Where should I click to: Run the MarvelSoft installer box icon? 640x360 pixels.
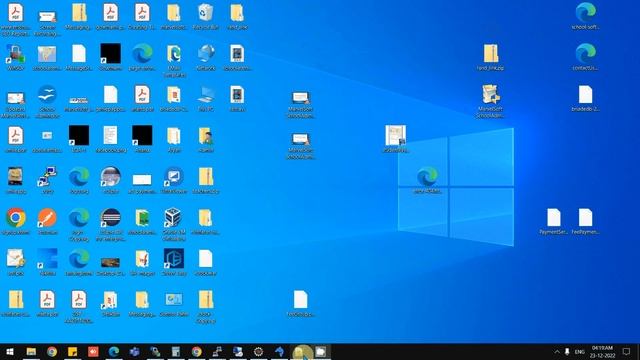(490, 95)
